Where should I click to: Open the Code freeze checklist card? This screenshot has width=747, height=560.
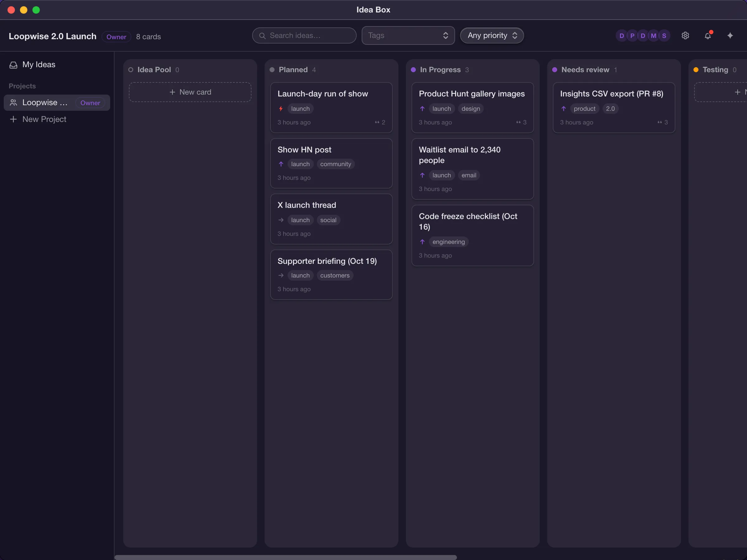tap(472, 236)
